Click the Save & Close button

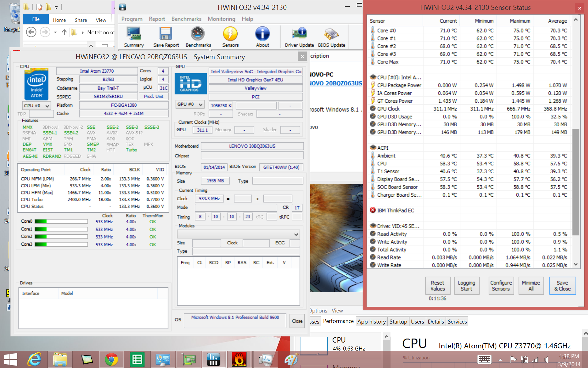point(562,286)
